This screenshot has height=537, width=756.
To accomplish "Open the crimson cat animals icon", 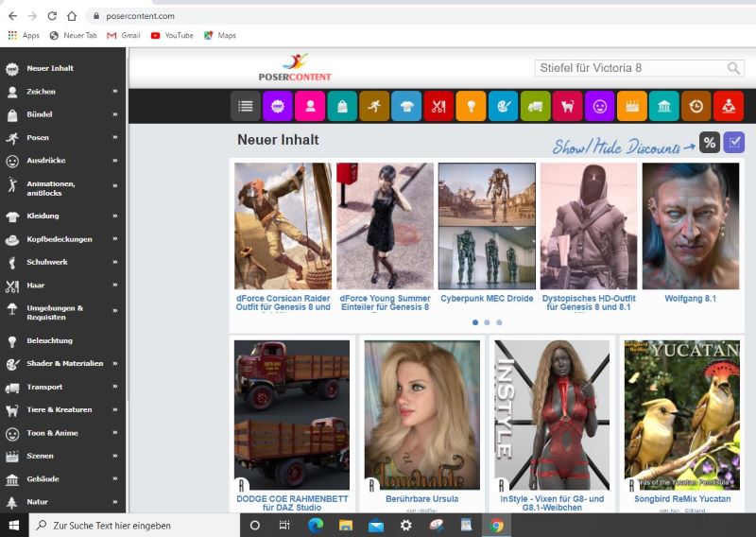I will tap(568, 106).
